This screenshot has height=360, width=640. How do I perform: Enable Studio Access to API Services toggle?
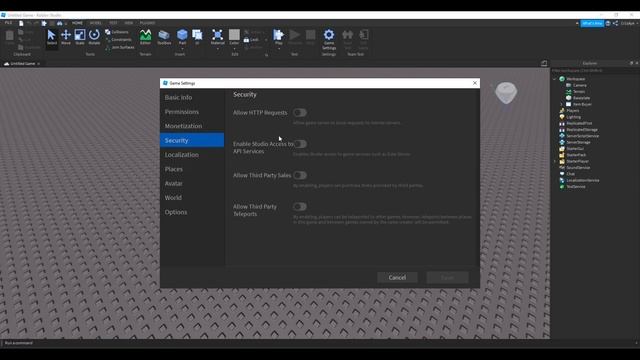(x=300, y=144)
